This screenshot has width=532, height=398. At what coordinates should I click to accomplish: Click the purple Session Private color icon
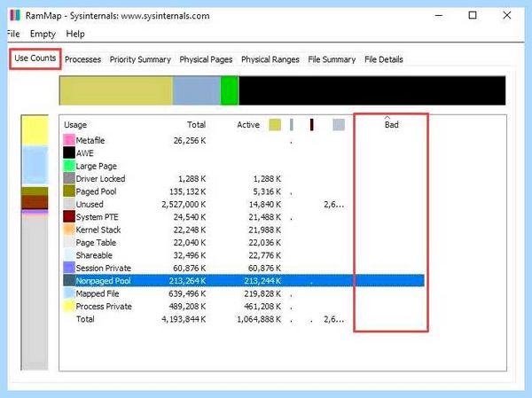[69, 268]
